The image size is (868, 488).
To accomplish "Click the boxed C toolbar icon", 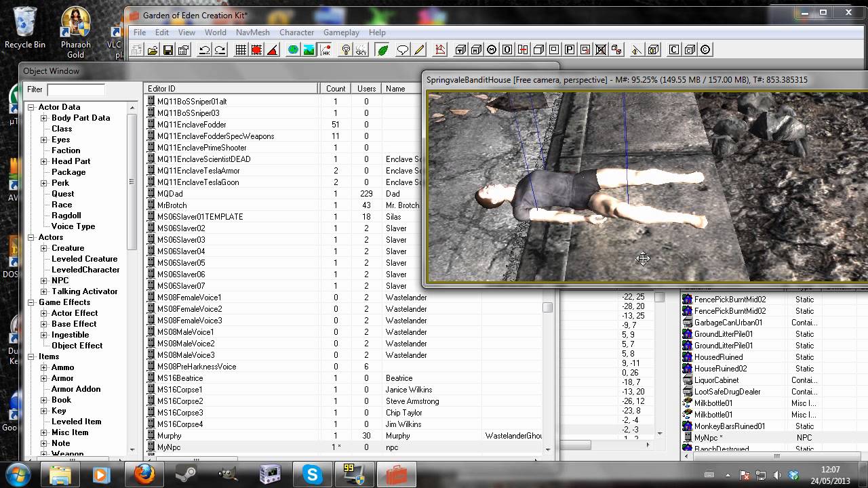I will [x=674, y=49].
